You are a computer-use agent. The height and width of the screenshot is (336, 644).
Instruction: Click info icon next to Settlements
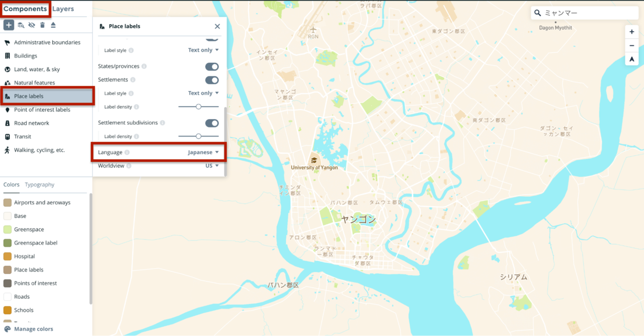[x=132, y=80]
